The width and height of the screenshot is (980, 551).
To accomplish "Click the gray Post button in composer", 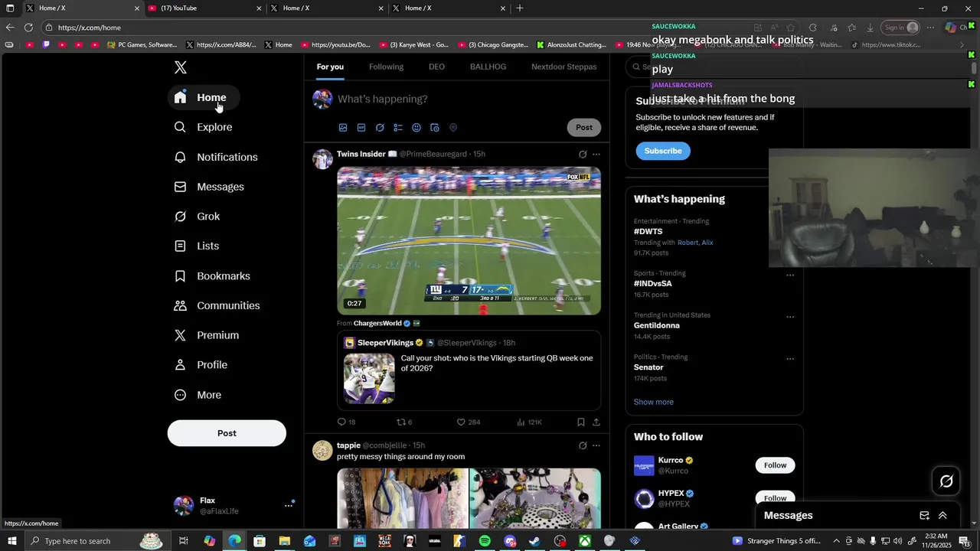I will [584, 127].
